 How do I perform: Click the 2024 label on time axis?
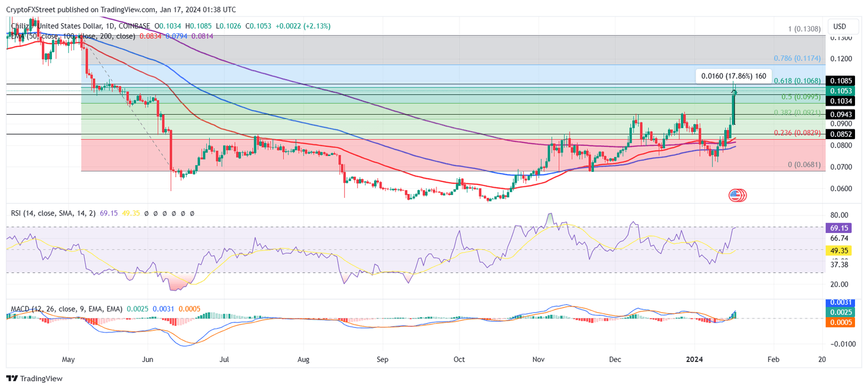[695, 360]
